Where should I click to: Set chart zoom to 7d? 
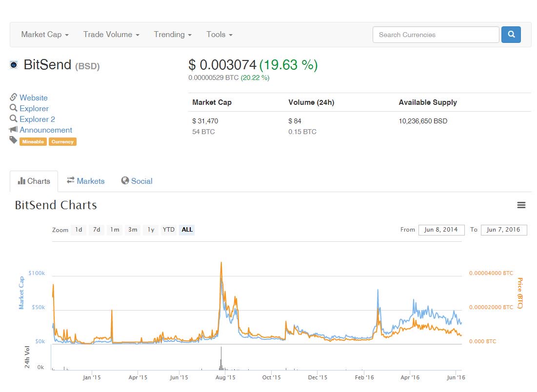pyautogui.click(x=97, y=230)
